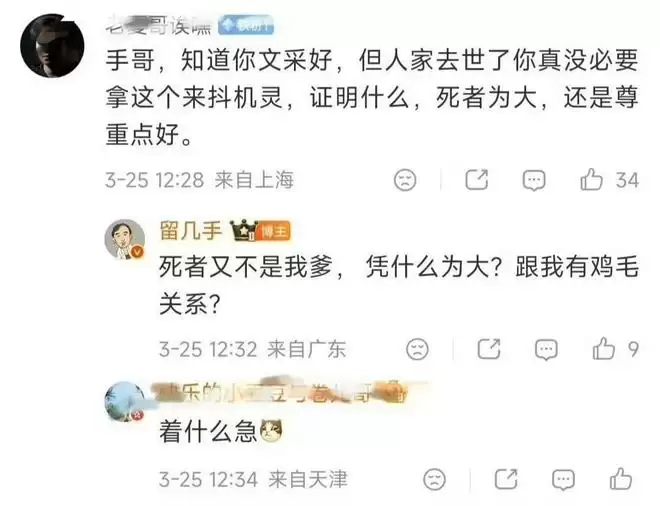Open the 留几手 username link
The image size is (660, 506).
pyautogui.click(x=191, y=231)
